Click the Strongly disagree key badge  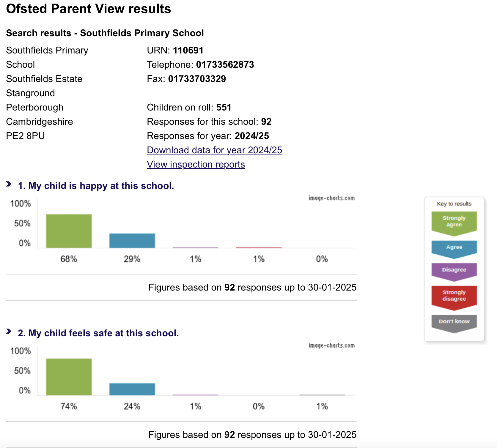click(454, 296)
